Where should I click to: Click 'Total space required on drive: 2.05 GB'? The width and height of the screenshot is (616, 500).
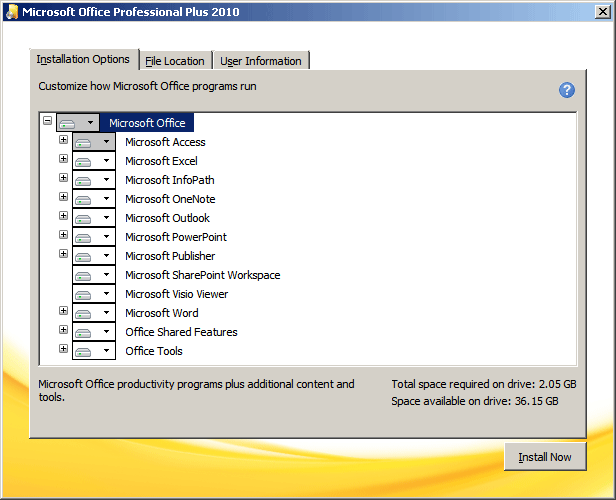point(484,384)
